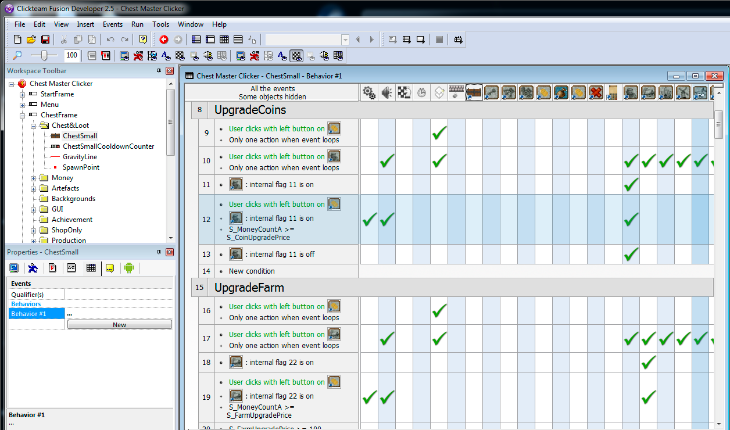Viewport: 730px width, 430px height.
Task: Toggle event 18 checkmark cell
Action: click(x=648, y=362)
